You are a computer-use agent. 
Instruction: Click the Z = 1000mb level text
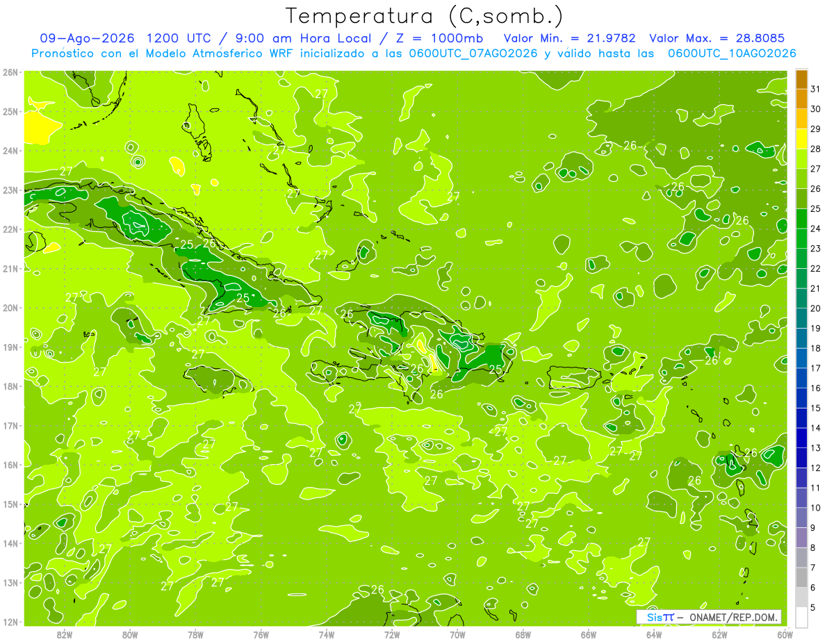click(x=438, y=38)
